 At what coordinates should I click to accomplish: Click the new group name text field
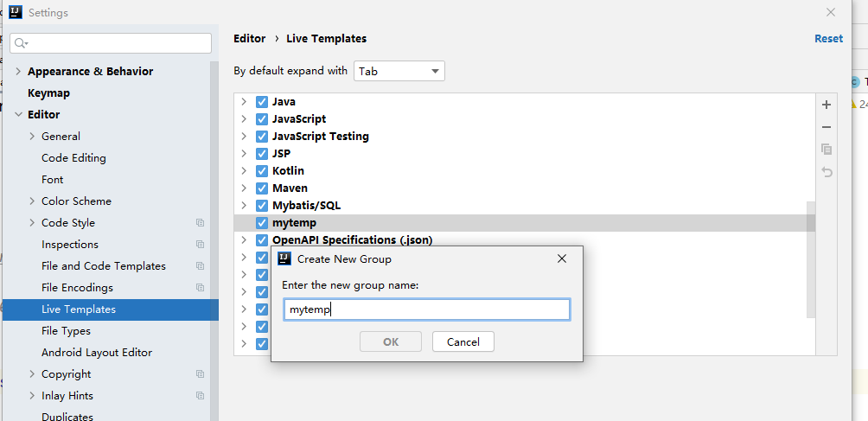[x=426, y=309]
